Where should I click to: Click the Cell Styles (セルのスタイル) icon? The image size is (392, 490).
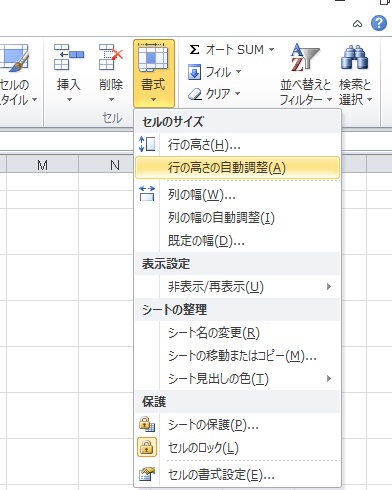[x=15, y=58]
